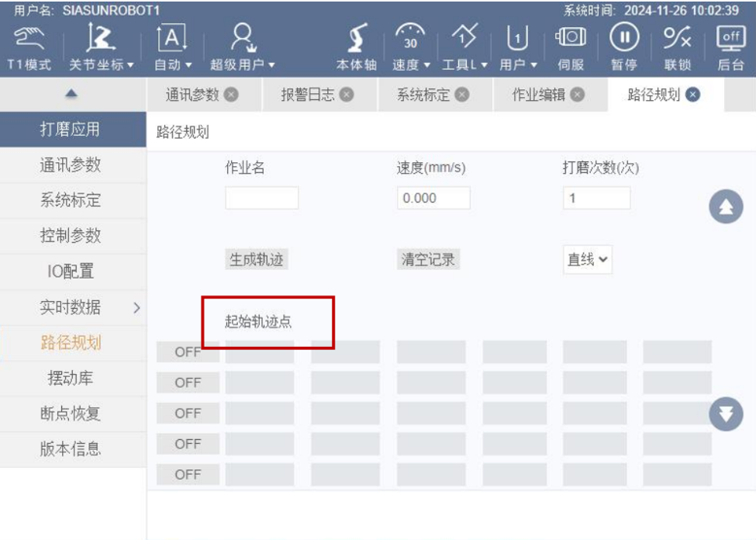Viewport: 756px width, 540px height.
Task: Click the 生成轨迹 button
Action: [257, 259]
